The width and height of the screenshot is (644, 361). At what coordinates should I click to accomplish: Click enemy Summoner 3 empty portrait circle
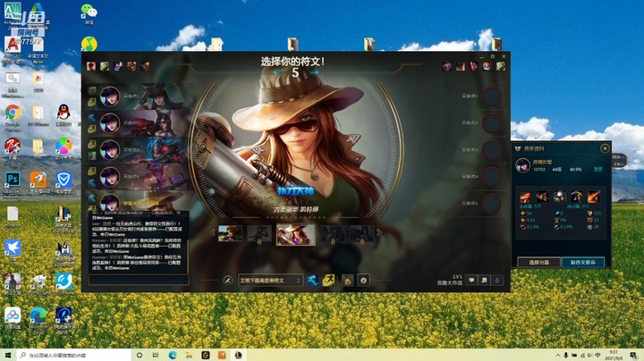tap(492, 150)
